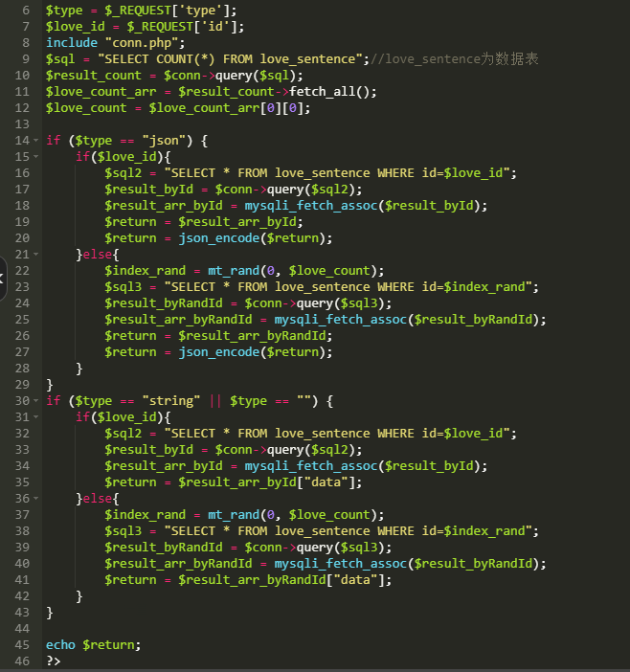
Task: Click $_REQUEST['id'] on line 7
Action: (x=182, y=27)
